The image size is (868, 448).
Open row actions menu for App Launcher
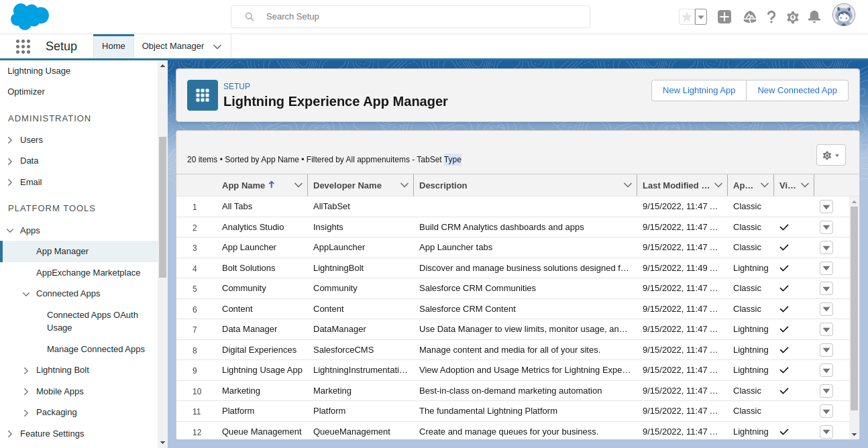826,247
